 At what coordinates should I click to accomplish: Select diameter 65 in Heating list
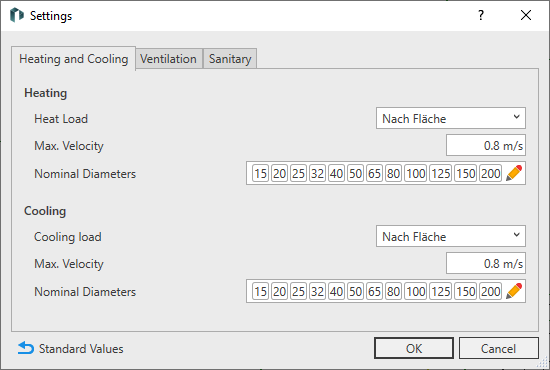(374, 173)
